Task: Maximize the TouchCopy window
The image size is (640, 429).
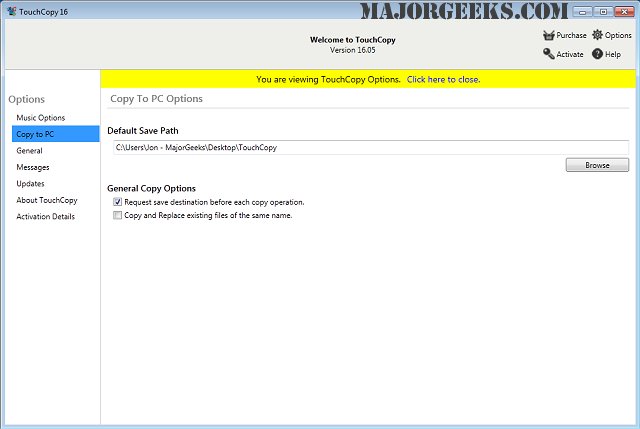Action: [x=603, y=12]
